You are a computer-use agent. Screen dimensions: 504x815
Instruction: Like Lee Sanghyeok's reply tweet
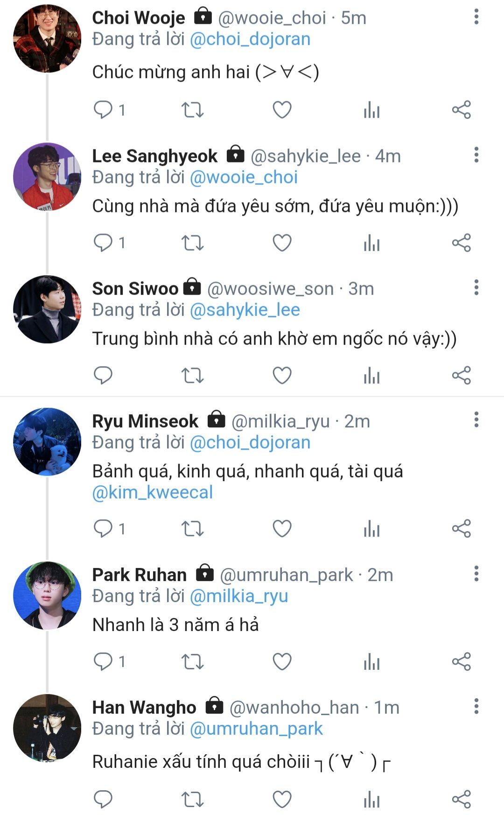click(x=282, y=243)
